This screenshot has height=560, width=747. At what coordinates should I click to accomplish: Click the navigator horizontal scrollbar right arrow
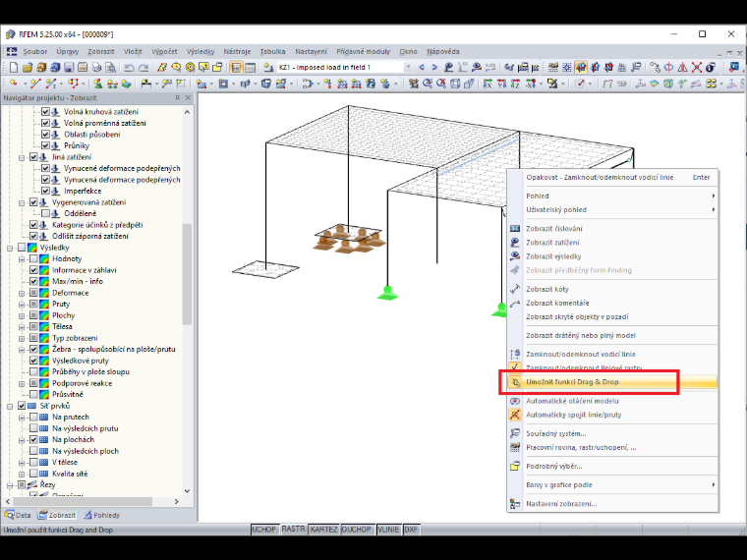click(176, 501)
